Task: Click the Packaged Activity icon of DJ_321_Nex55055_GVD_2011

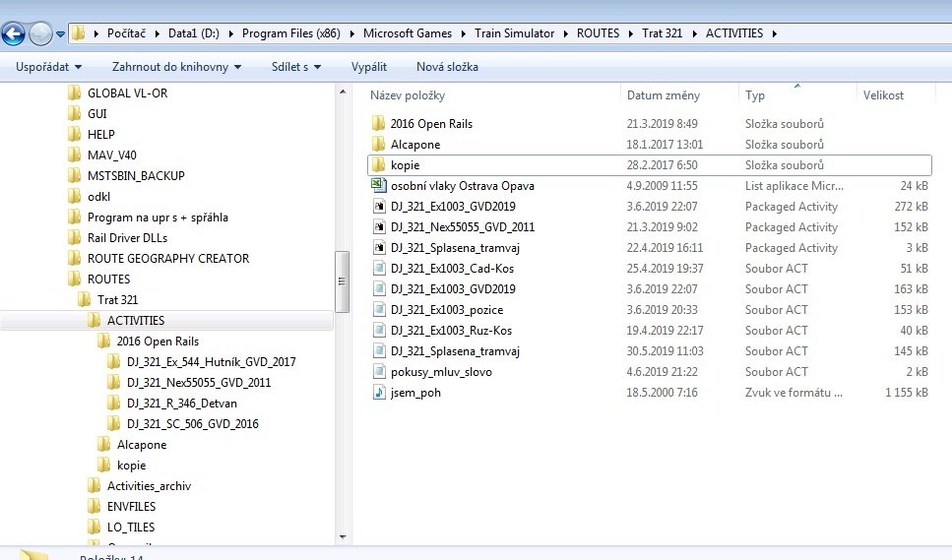Action: (378, 227)
